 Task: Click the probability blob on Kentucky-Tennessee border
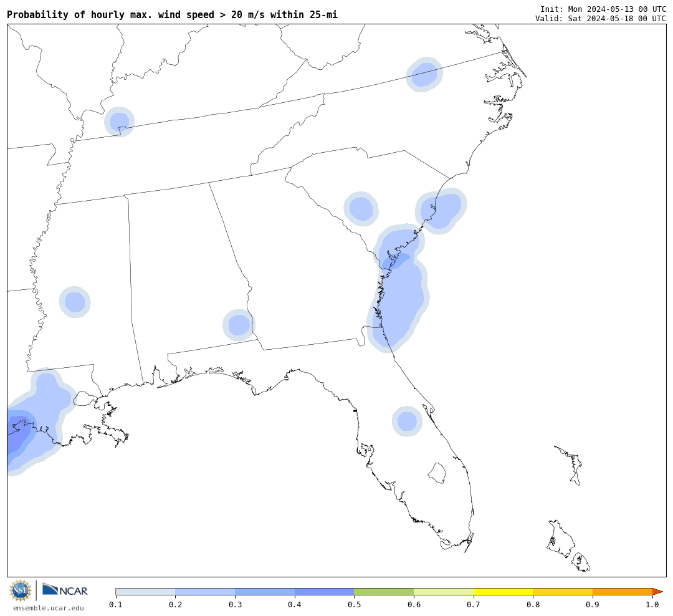[x=119, y=122]
